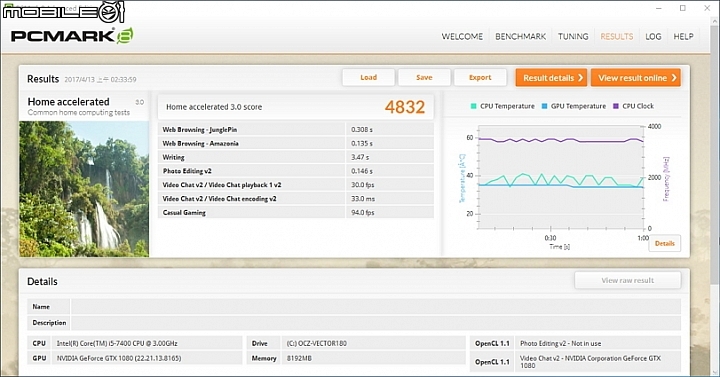Image resolution: width=720 pixels, height=377 pixels.
Task: Click the 3.47 s Writing value
Action: pos(360,157)
